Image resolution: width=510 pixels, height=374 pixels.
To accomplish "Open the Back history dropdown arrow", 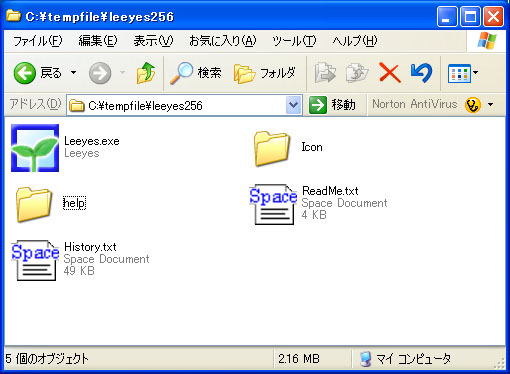I will click(x=74, y=73).
